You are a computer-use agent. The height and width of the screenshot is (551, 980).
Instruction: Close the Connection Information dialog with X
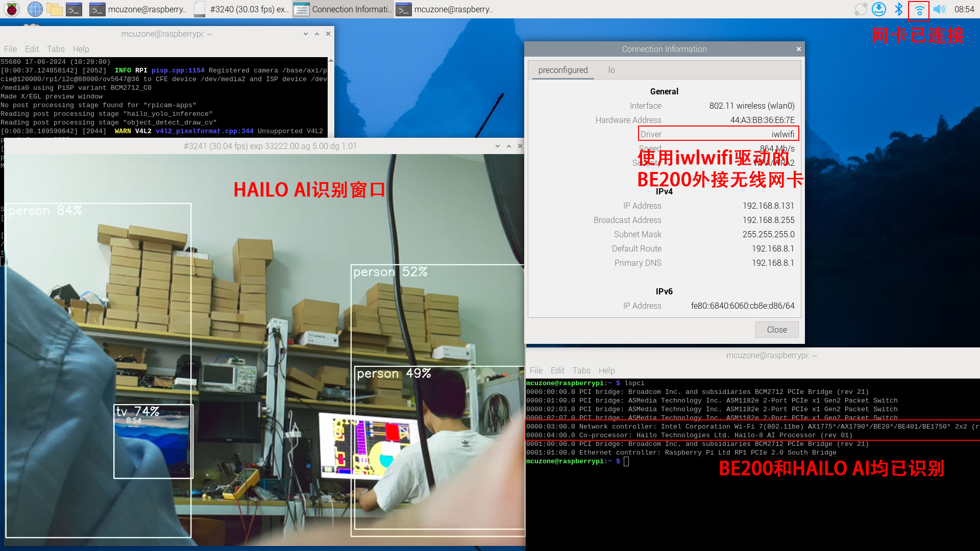[x=799, y=49]
